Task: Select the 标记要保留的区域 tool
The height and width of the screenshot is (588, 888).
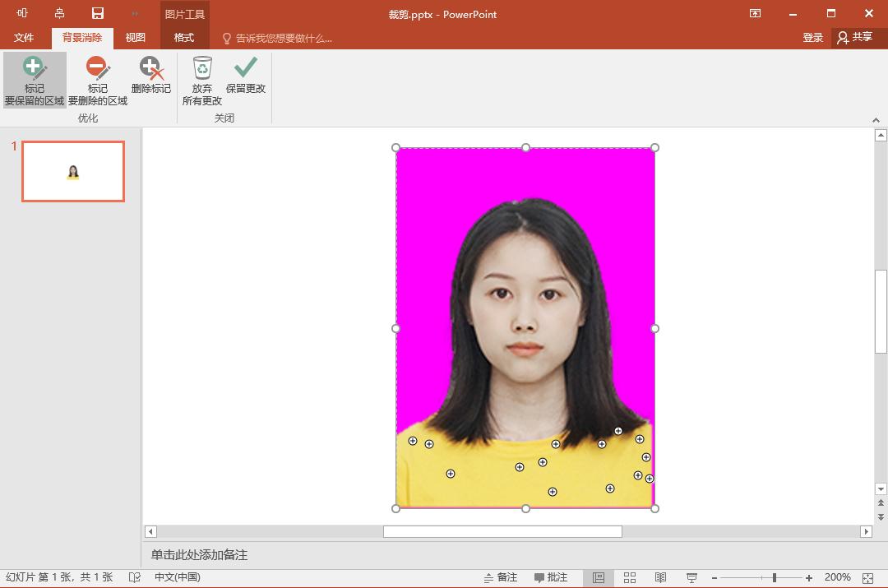Action: [33, 79]
